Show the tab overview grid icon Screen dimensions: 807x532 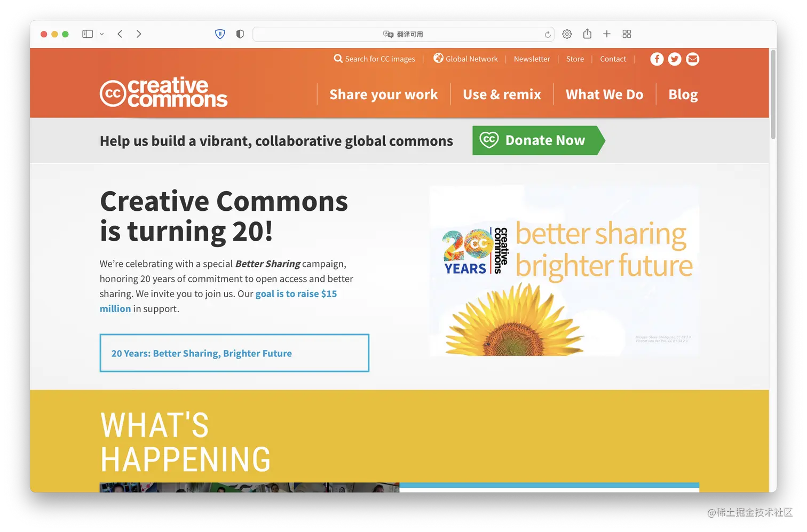coord(627,34)
